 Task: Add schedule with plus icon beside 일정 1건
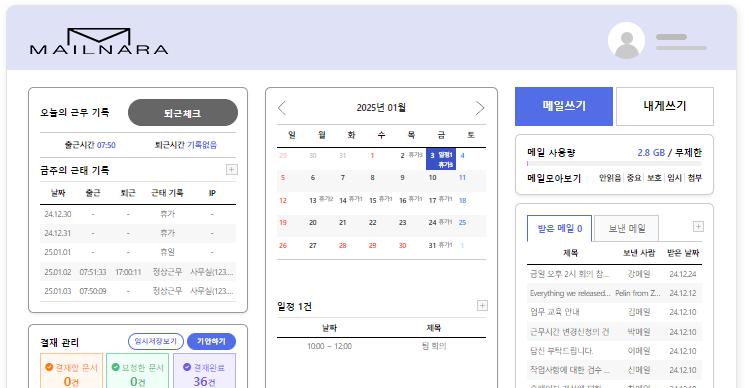click(x=482, y=306)
